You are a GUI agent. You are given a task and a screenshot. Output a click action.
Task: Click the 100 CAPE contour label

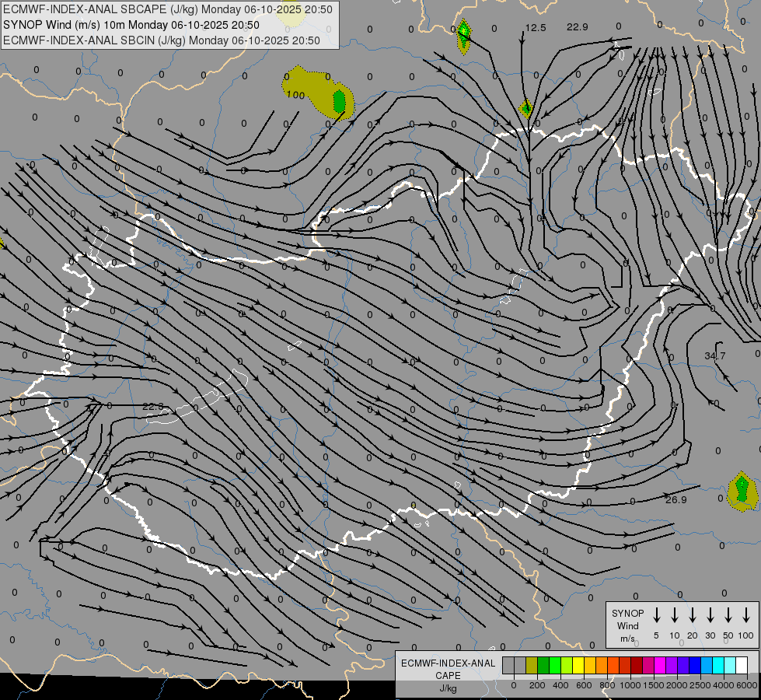coord(295,95)
